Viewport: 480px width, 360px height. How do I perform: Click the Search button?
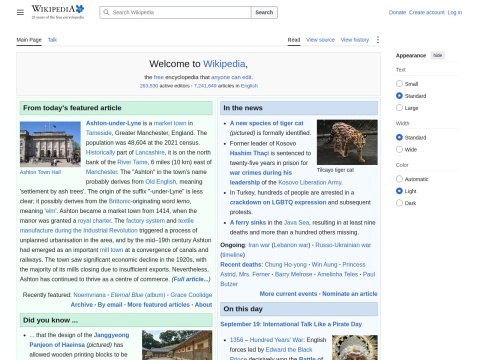264,12
